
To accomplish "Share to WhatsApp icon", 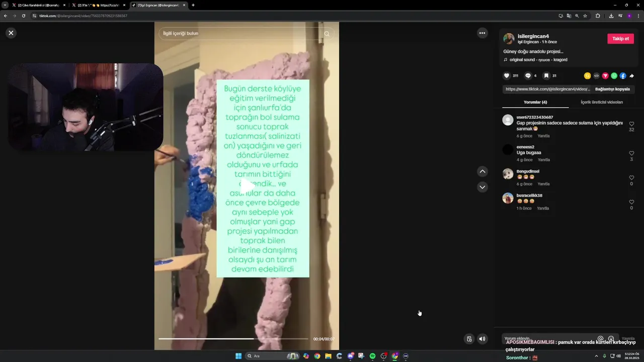I will [614, 76].
